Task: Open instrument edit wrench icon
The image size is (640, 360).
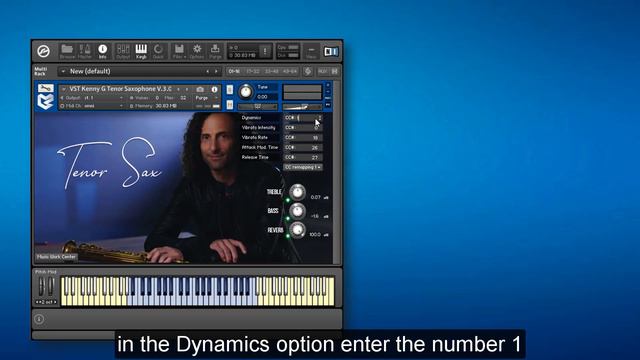Action: [46, 88]
